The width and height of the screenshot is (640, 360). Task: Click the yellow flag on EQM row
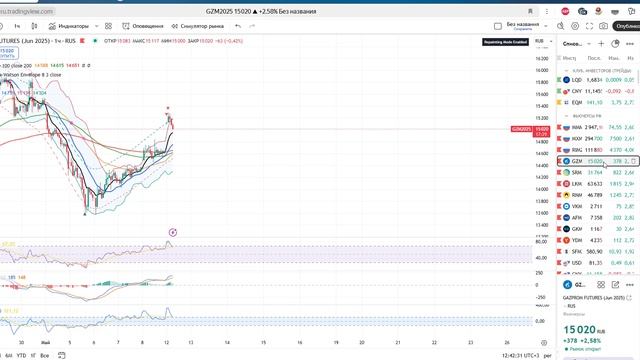[559, 102]
